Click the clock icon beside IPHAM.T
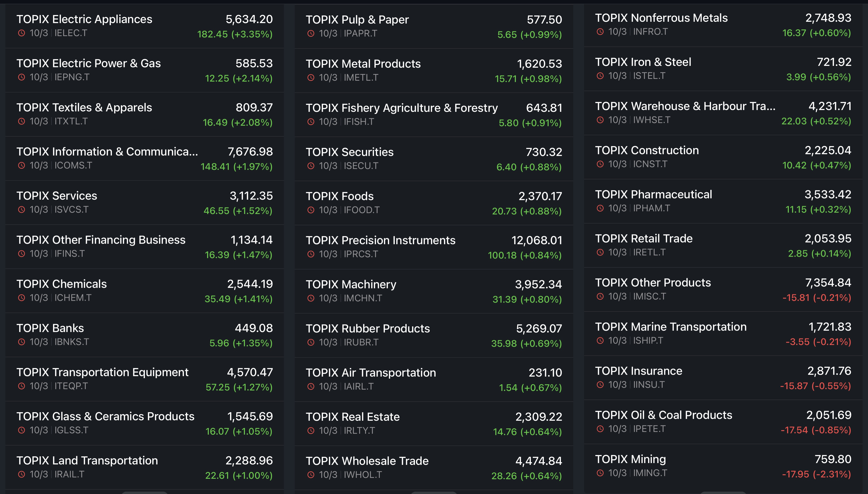Viewport: 868px width, 494px height. (x=600, y=208)
